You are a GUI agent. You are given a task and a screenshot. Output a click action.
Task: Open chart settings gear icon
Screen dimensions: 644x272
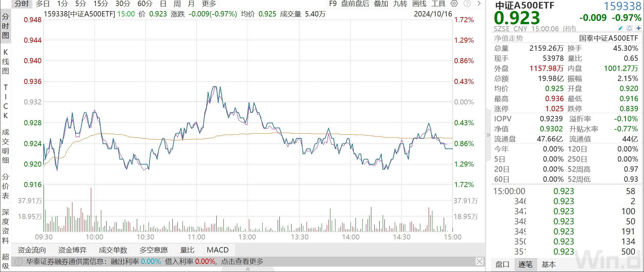coord(454,4)
